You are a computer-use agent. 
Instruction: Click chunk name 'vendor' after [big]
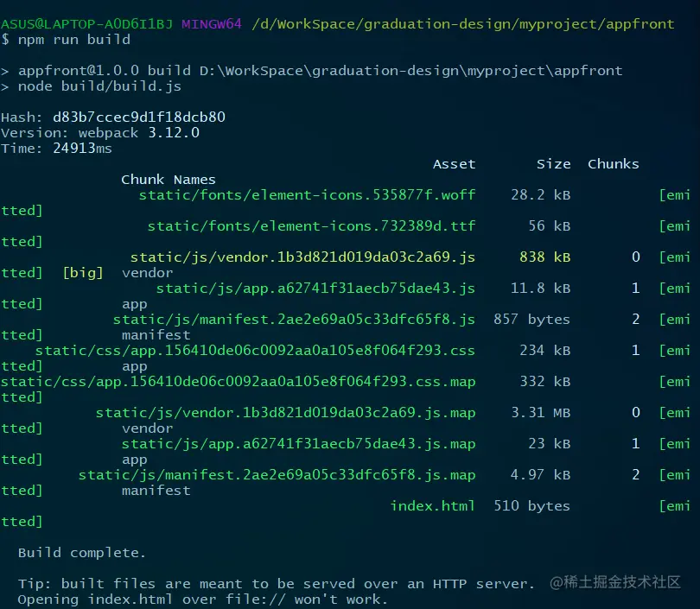[147, 273]
